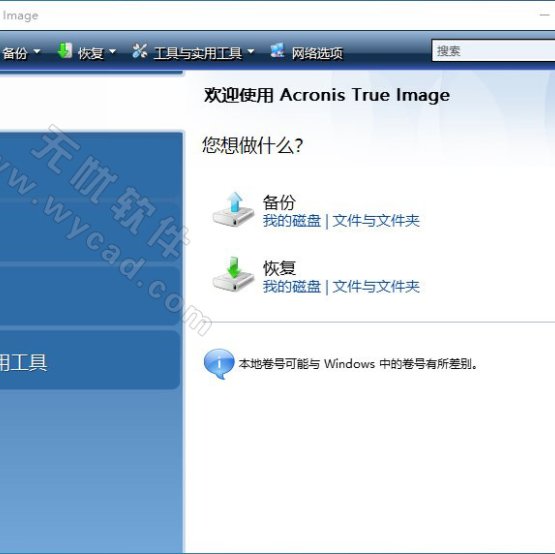Click the blue info bubble icon
Image resolution: width=555 pixels, height=554 pixels.
pyautogui.click(x=219, y=364)
